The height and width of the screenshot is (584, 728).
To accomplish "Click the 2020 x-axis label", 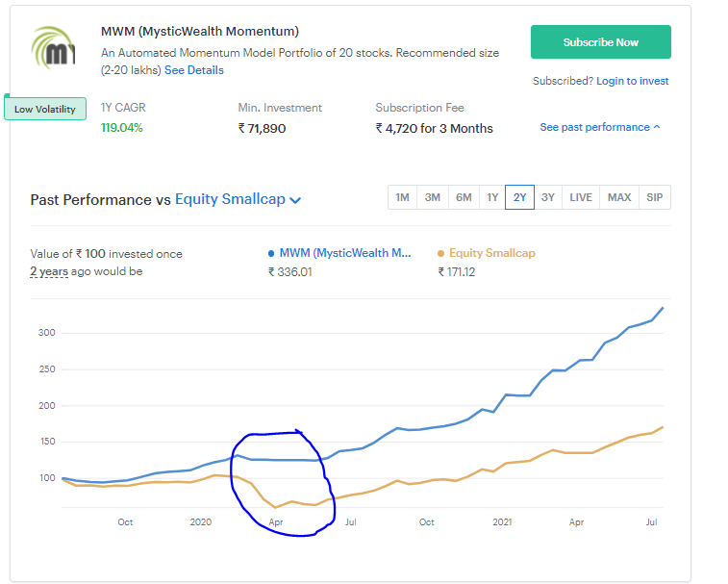I will point(201,521).
